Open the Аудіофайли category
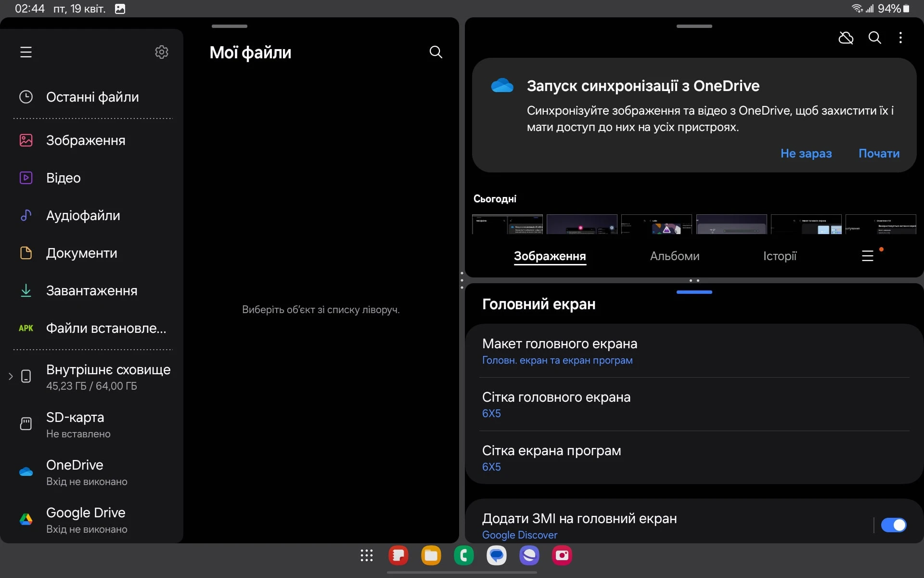The width and height of the screenshot is (924, 578). [x=92, y=215]
